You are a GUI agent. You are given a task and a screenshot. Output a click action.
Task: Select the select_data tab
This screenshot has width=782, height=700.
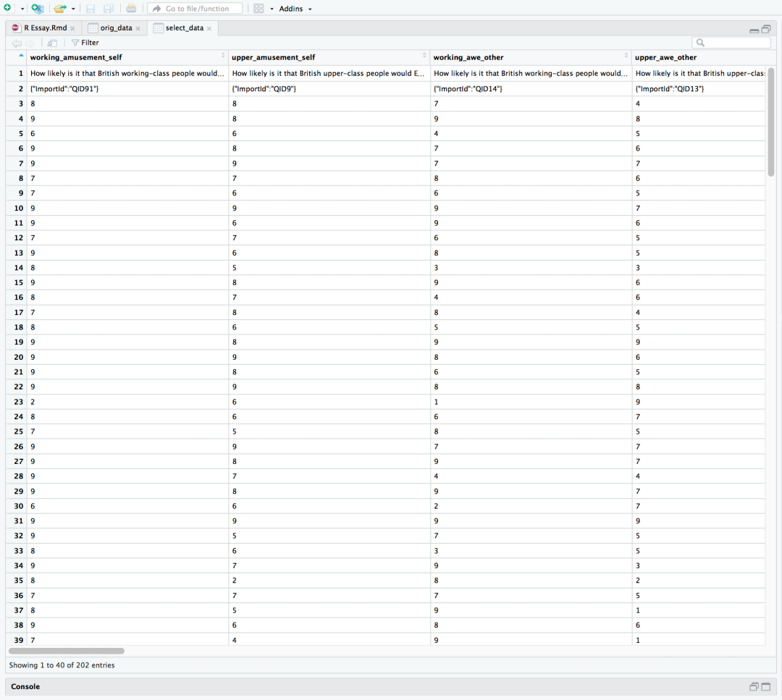185,28
